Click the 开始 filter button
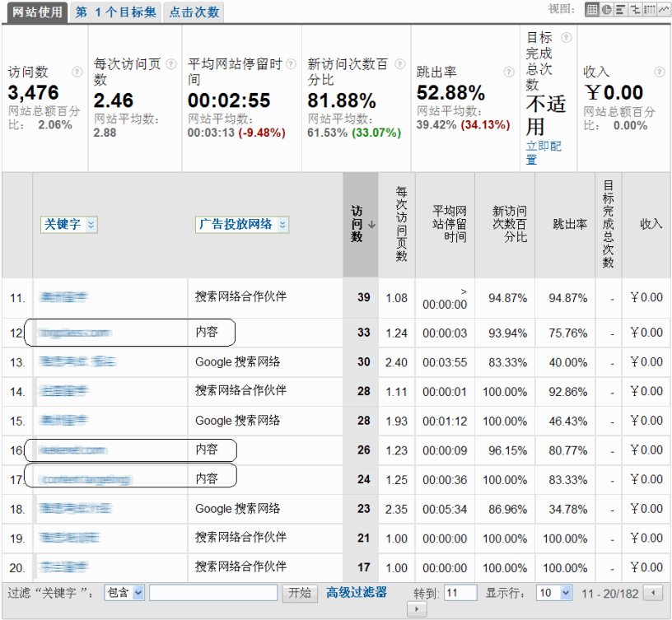The height and width of the screenshot is (620, 672). [299, 593]
